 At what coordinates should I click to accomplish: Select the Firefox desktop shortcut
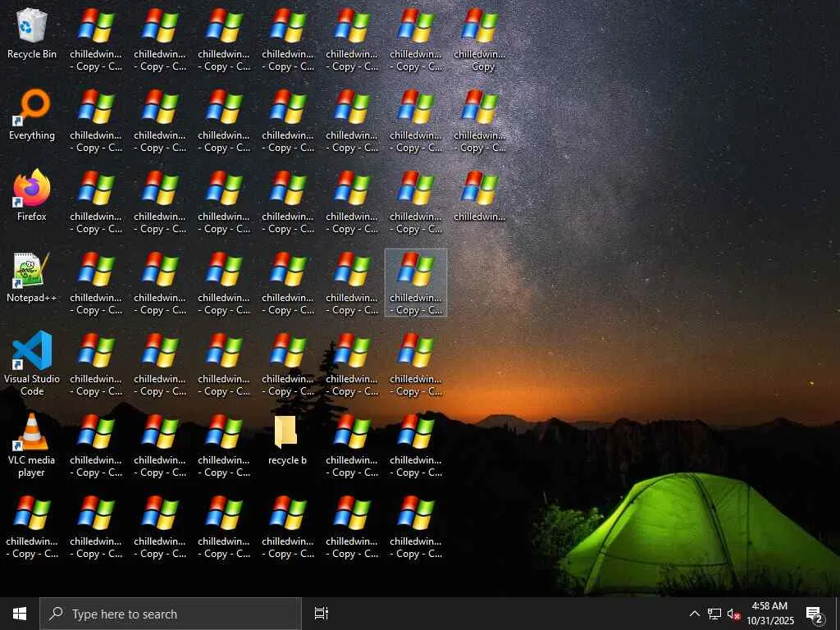point(32,196)
